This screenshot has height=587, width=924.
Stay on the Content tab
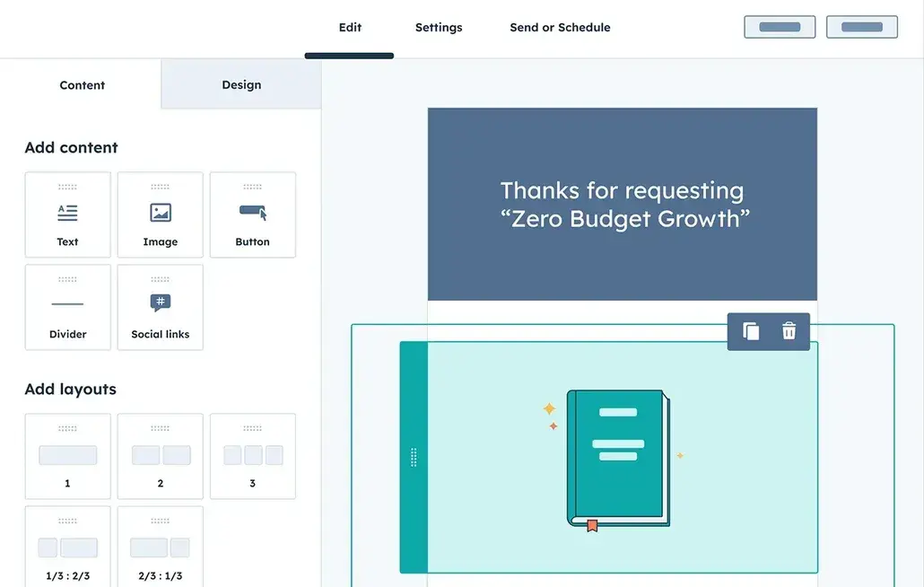pos(82,84)
